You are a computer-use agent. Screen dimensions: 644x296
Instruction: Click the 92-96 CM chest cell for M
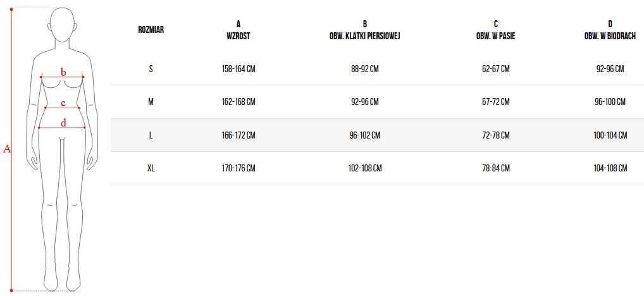tap(365, 102)
